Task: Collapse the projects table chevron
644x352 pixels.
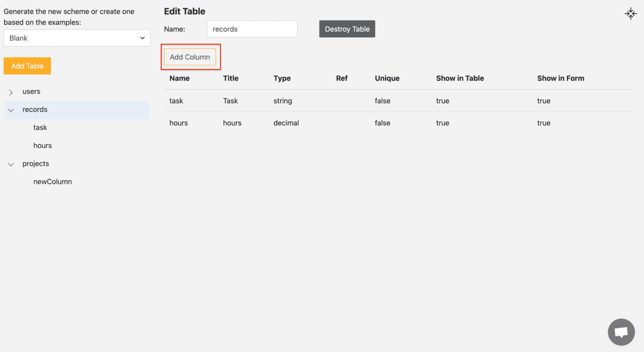Action: [x=11, y=164]
